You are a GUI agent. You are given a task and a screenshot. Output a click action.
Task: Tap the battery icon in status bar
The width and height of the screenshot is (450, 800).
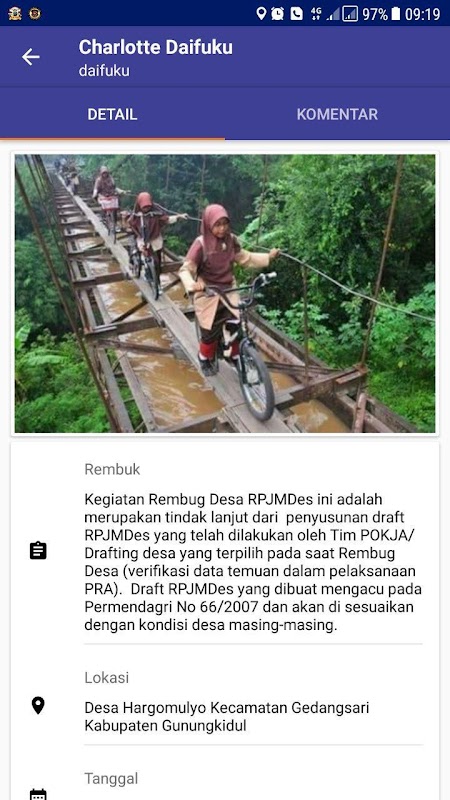(395, 14)
